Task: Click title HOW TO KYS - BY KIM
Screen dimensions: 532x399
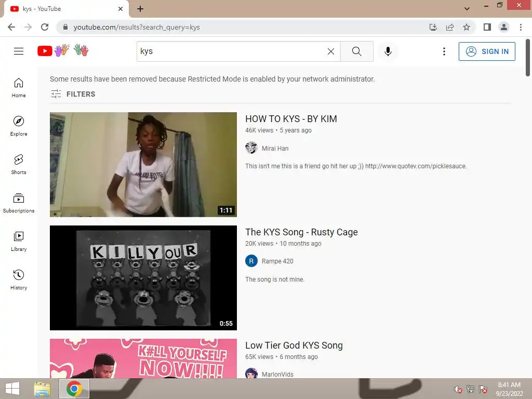Action: [x=291, y=119]
